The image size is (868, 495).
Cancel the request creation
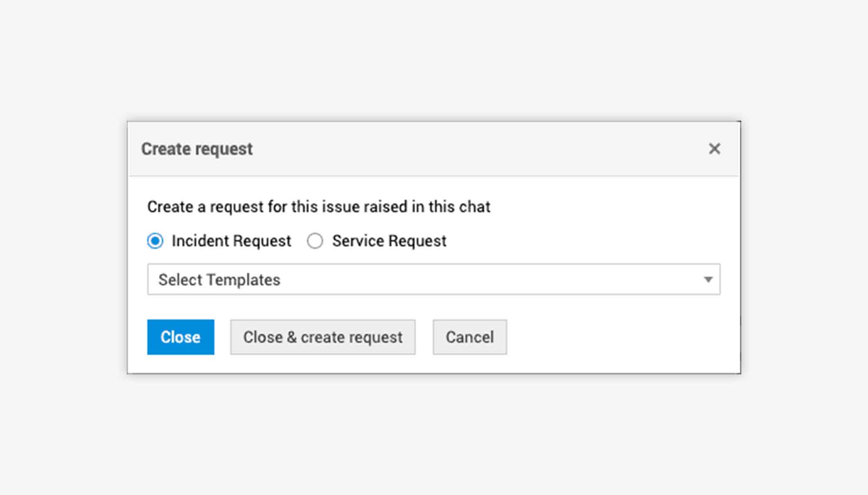(x=470, y=337)
